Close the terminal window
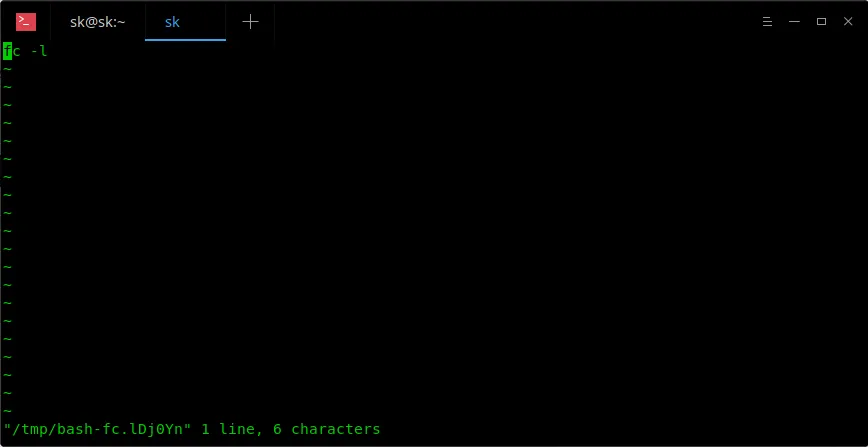Image resolution: width=868 pixels, height=447 pixels. point(848,22)
